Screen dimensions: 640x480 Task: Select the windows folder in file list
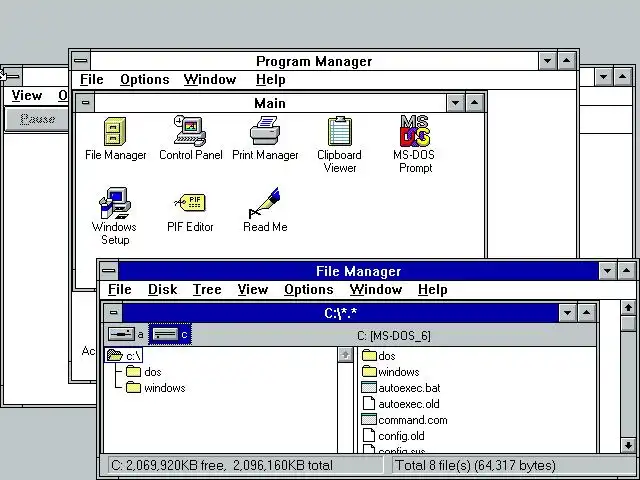pyautogui.click(x=391, y=372)
